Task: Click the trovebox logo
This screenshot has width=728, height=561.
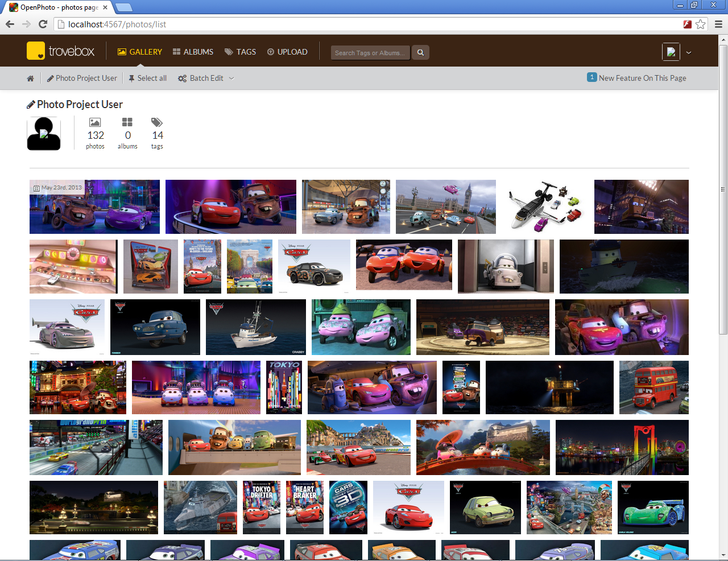Action: coord(60,51)
